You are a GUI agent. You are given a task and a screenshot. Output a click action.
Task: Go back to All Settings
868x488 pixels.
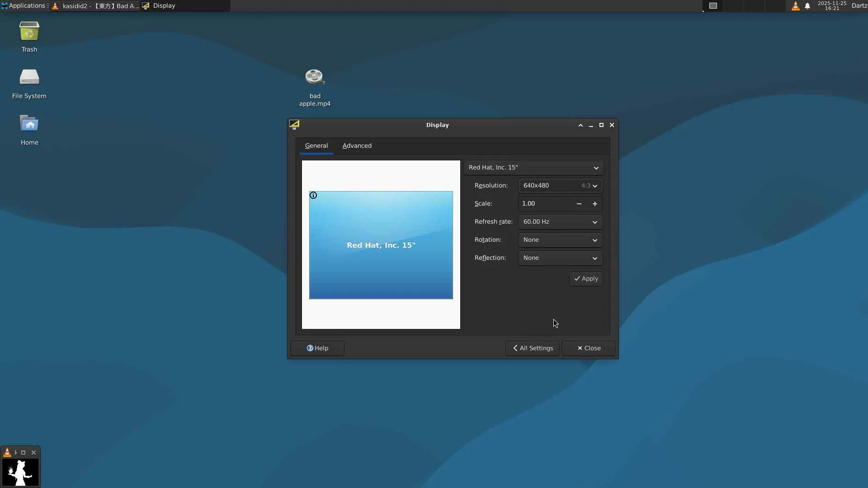(533, 348)
